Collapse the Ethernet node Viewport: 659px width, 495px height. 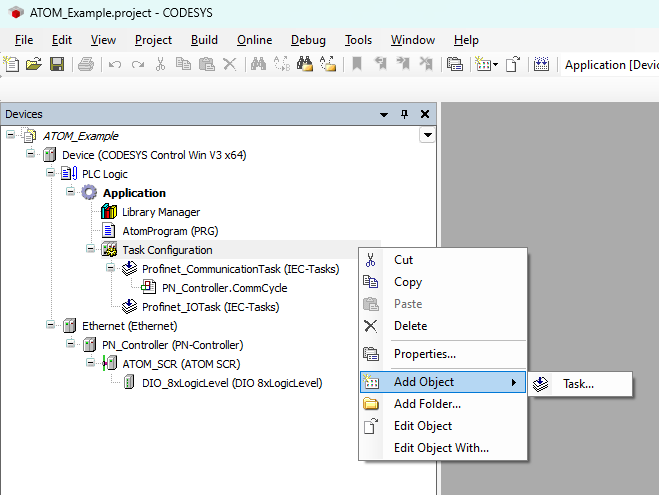point(50,324)
